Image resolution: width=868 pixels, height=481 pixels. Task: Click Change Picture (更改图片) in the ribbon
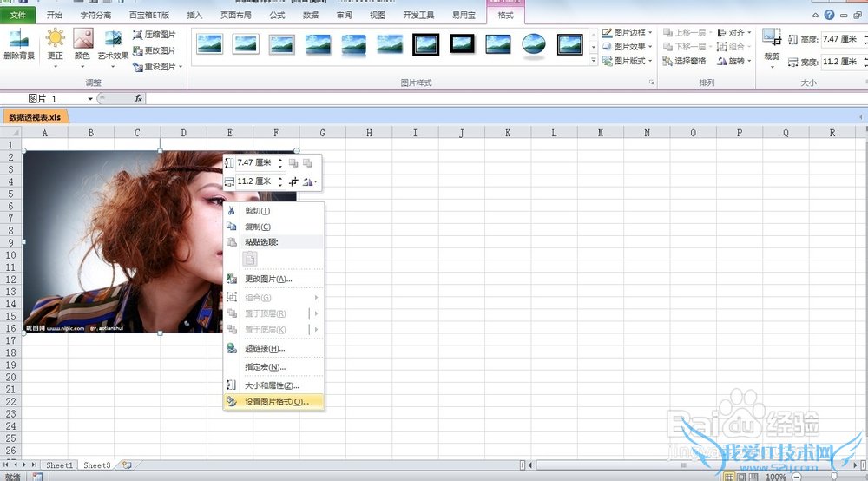154,50
